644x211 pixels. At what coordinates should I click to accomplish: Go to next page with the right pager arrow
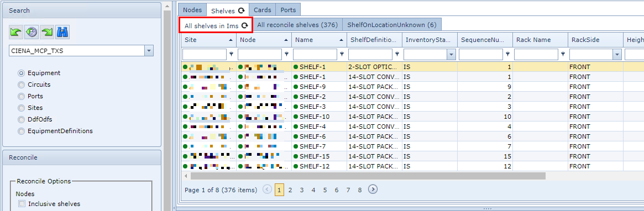pyautogui.click(x=373, y=189)
